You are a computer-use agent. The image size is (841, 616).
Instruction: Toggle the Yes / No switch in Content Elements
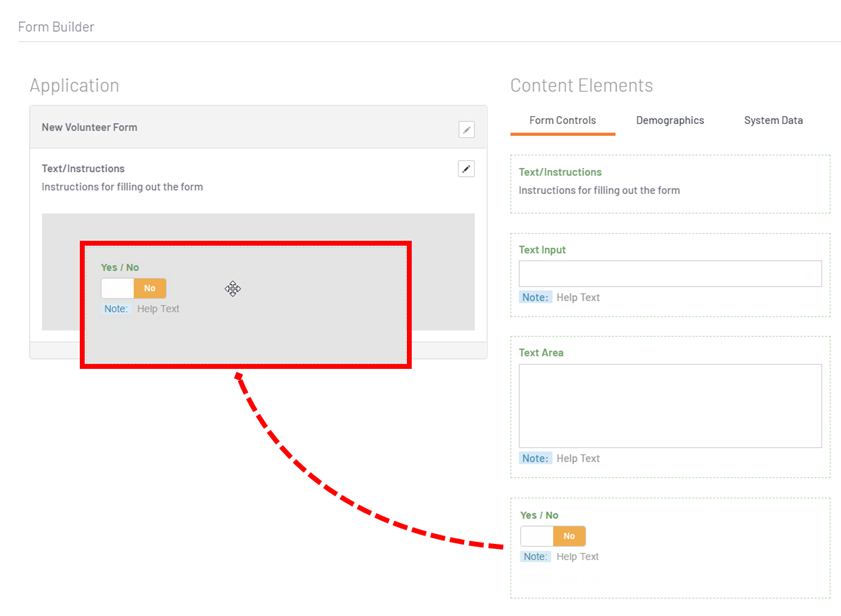(x=553, y=536)
